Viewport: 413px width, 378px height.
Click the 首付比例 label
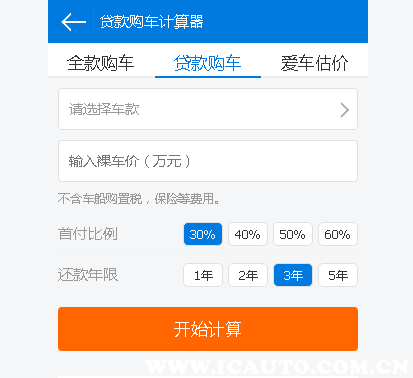pyautogui.click(x=88, y=234)
